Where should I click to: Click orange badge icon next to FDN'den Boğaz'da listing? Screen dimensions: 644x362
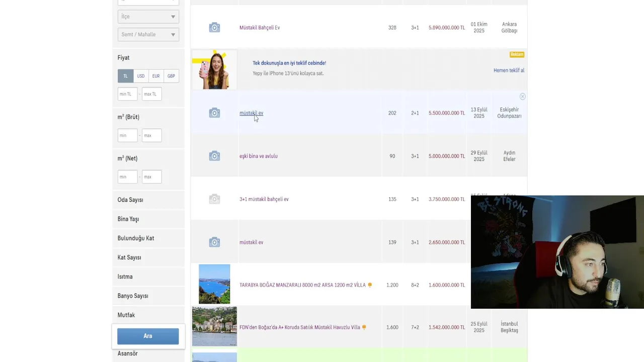pos(364,327)
